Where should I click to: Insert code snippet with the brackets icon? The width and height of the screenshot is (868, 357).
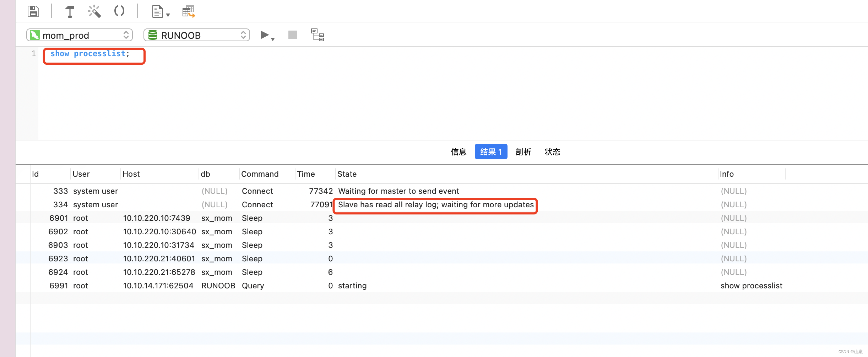(119, 11)
